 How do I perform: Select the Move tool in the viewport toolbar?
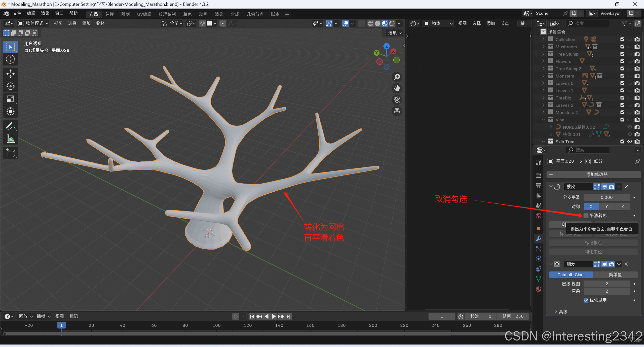(10, 74)
